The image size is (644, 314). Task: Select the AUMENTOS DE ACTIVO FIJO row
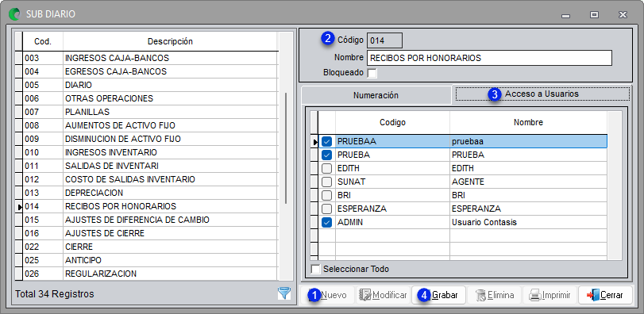click(150, 125)
